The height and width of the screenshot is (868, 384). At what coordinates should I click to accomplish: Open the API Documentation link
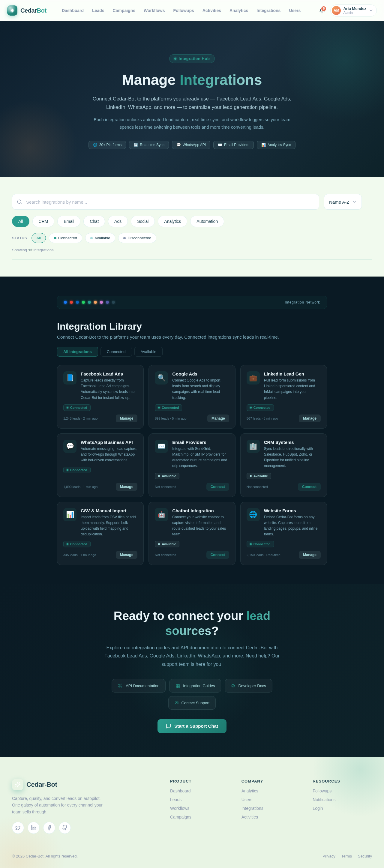pos(139,686)
